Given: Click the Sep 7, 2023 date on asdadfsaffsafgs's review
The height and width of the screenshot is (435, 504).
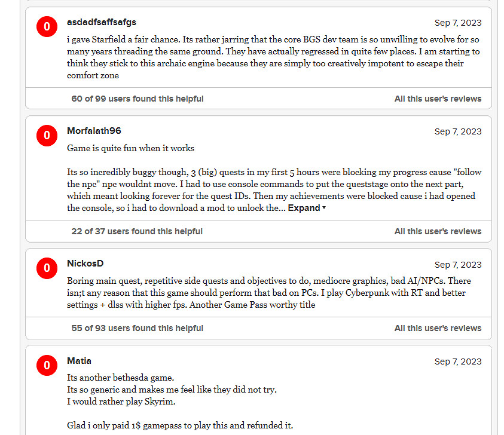Looking at the screenshot, I should click(457, 23).
